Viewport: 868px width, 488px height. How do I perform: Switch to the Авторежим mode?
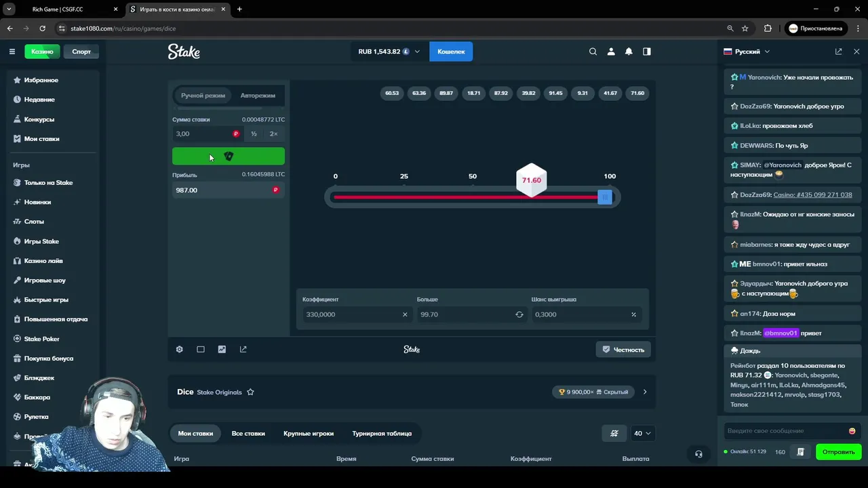tap(258, 96)
